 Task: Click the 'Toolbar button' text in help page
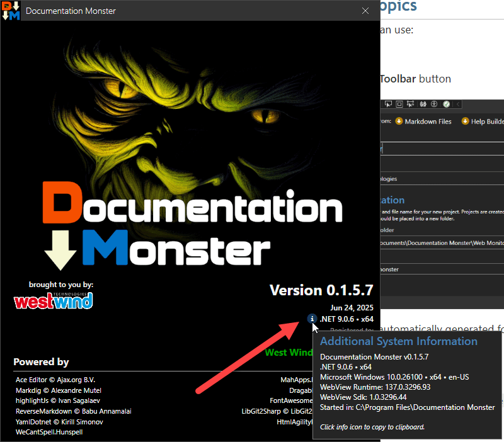[x=416, y=79]
